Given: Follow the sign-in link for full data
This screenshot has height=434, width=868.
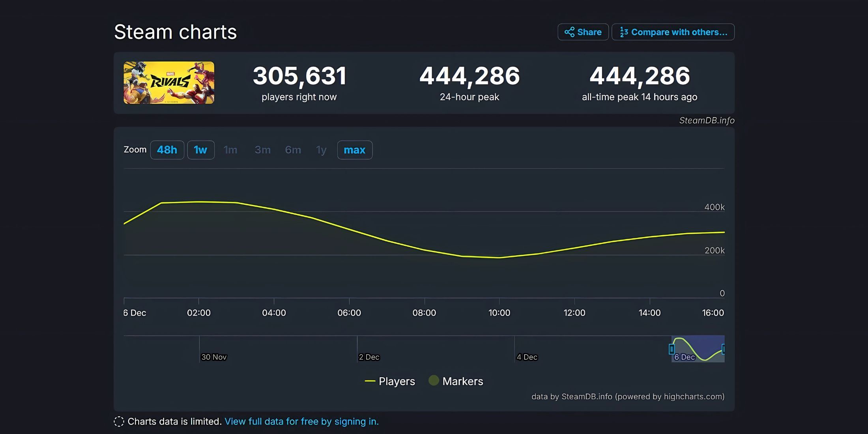Looking at the screenshot, I should coord(301,421).
